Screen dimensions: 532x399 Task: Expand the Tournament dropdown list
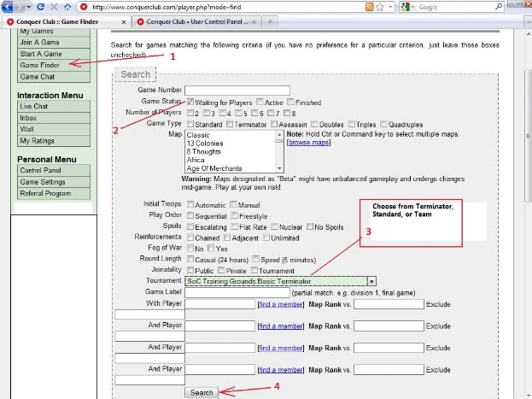click(371, 281)
